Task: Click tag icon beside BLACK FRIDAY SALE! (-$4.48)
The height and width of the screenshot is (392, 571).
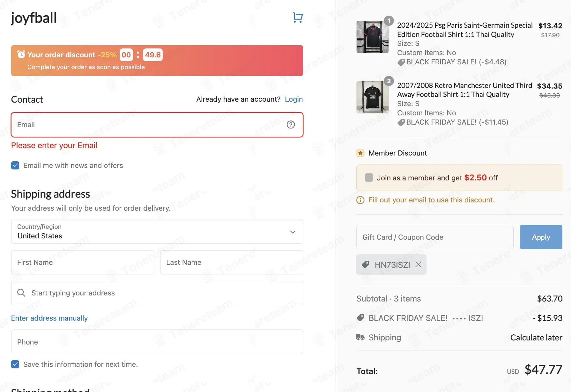Action: click(401, 62)
